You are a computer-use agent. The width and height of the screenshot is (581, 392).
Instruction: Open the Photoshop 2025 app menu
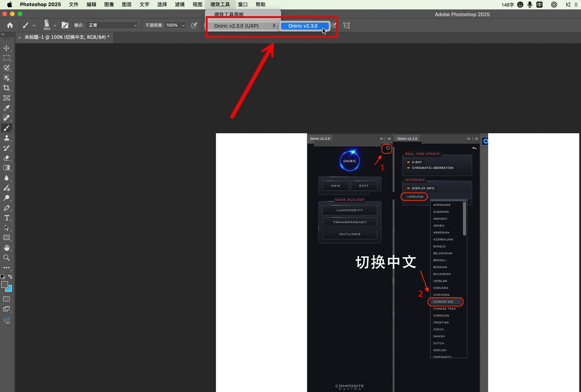(x=40, y=5)
